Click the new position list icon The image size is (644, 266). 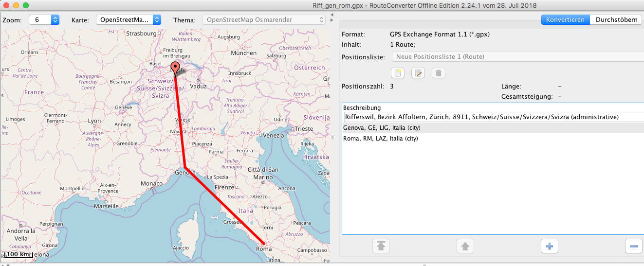tap(398, 73)
